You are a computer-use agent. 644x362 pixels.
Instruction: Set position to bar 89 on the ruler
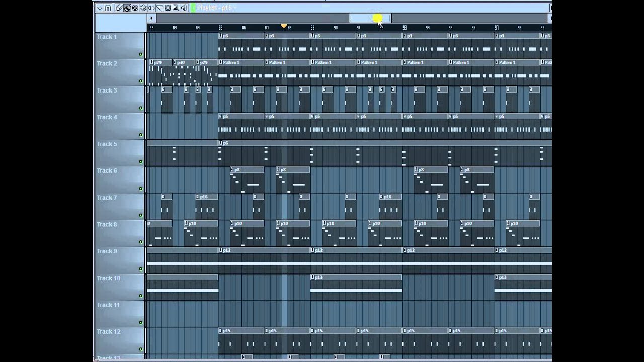(313, 28)
